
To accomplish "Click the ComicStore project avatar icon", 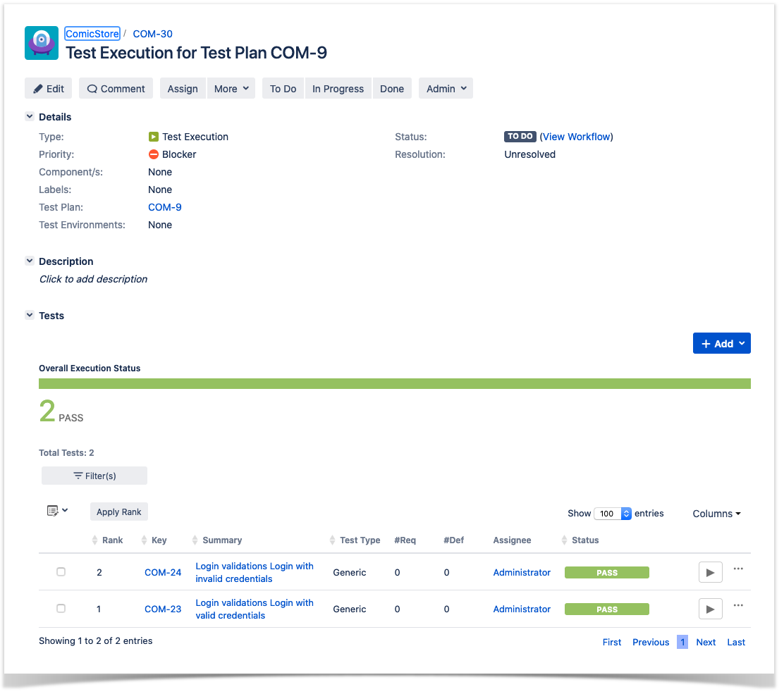I will coord(42,43).
